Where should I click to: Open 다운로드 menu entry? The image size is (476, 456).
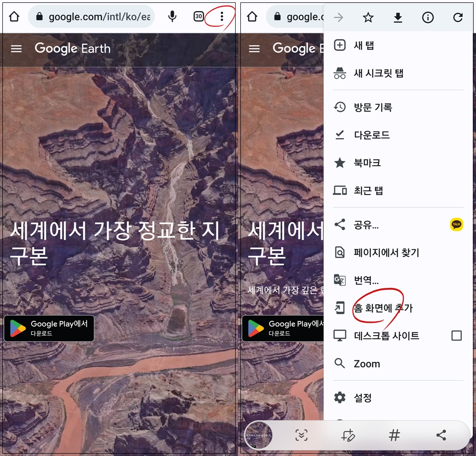tap(398, 135)
